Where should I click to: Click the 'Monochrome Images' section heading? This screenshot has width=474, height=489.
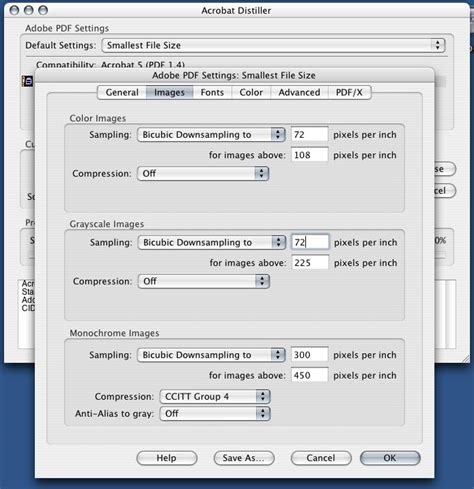pyautogui.click(x=114, y=333)
